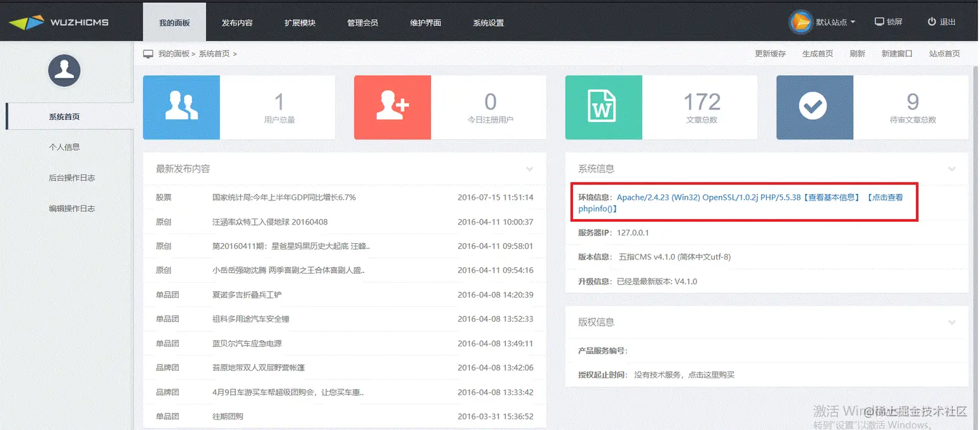Viewport: 980px width, 430px height.
Task: Click 生成首页 button
Action: click(818, 54)
